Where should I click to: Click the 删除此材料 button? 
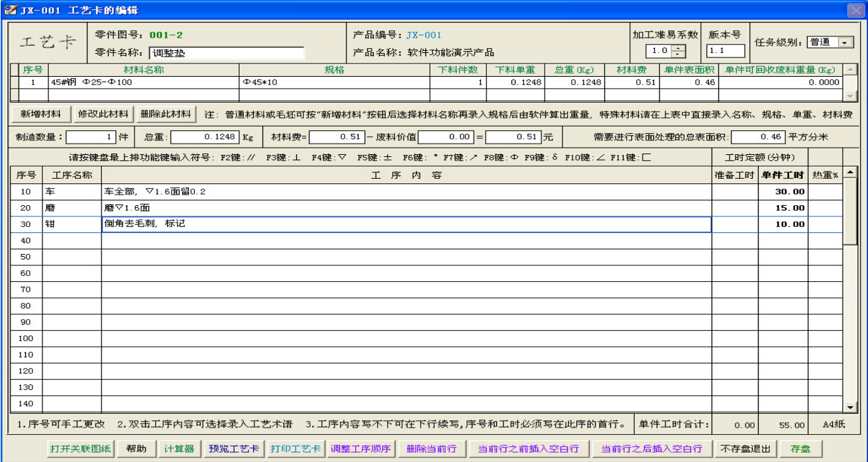tap(165, 115)
